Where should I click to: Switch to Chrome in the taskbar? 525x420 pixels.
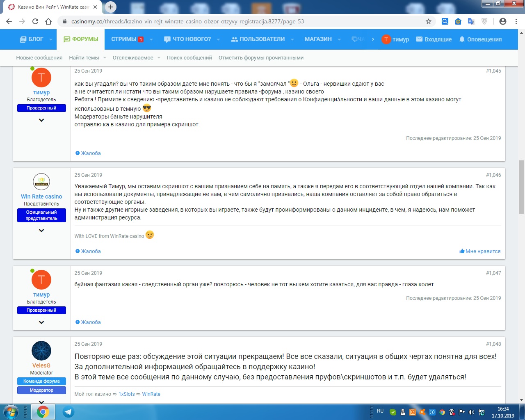[43, 412]
